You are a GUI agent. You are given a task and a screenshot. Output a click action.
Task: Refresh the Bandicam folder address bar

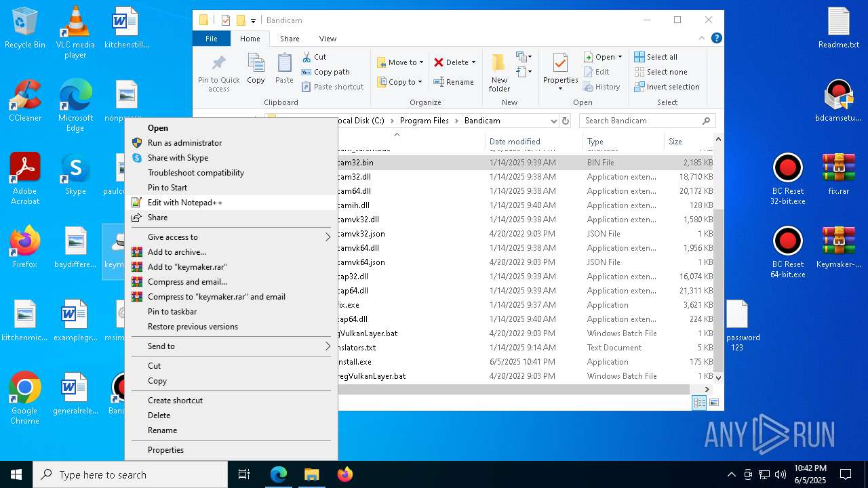pyautogui.click(x=566, y=121)
